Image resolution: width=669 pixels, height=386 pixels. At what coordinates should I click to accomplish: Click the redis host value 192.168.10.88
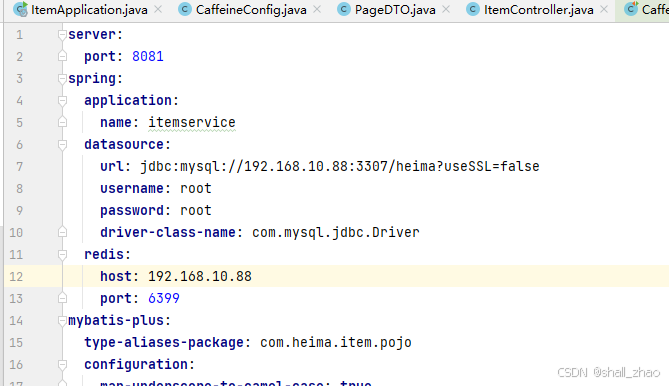(x=200, y=276)
